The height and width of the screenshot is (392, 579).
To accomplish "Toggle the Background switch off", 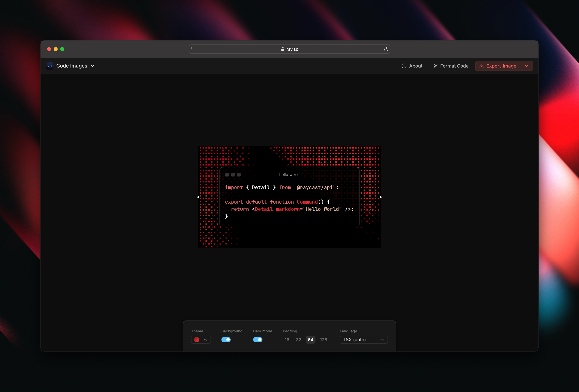I will (x=226, y=340).
